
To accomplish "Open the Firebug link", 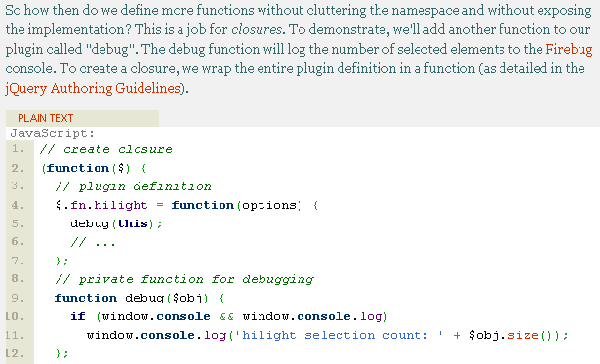I will (x=569, y=49).
